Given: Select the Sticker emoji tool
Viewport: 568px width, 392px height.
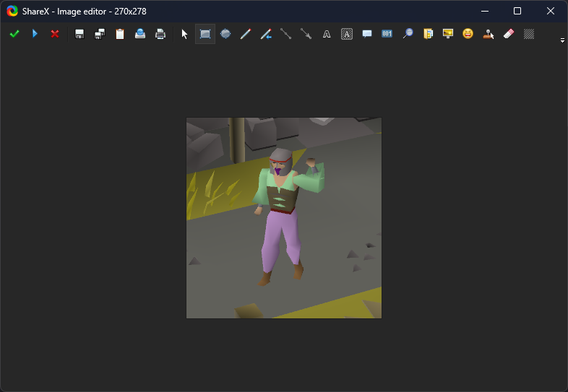Looking at the screenshot, I should 468,34.
